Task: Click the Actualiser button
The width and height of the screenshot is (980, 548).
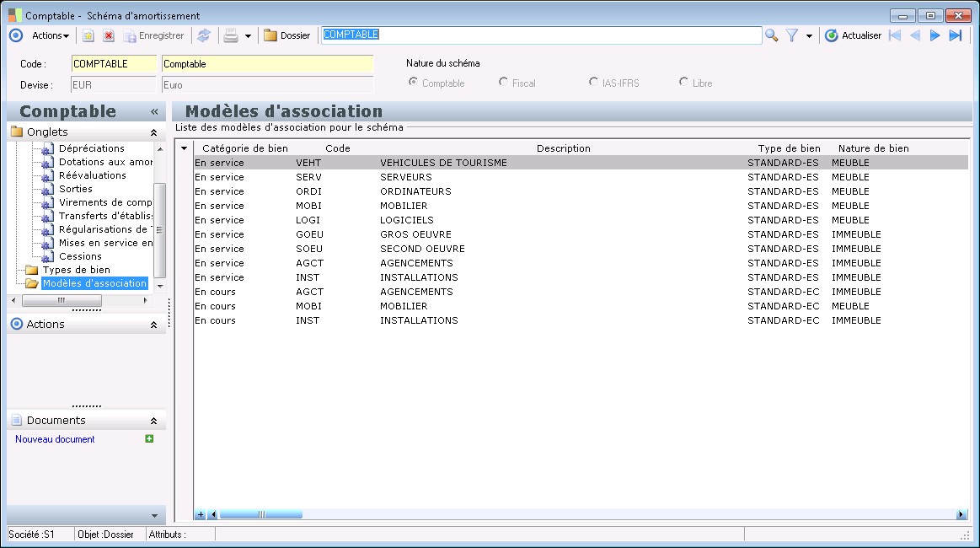Action: 853,35
